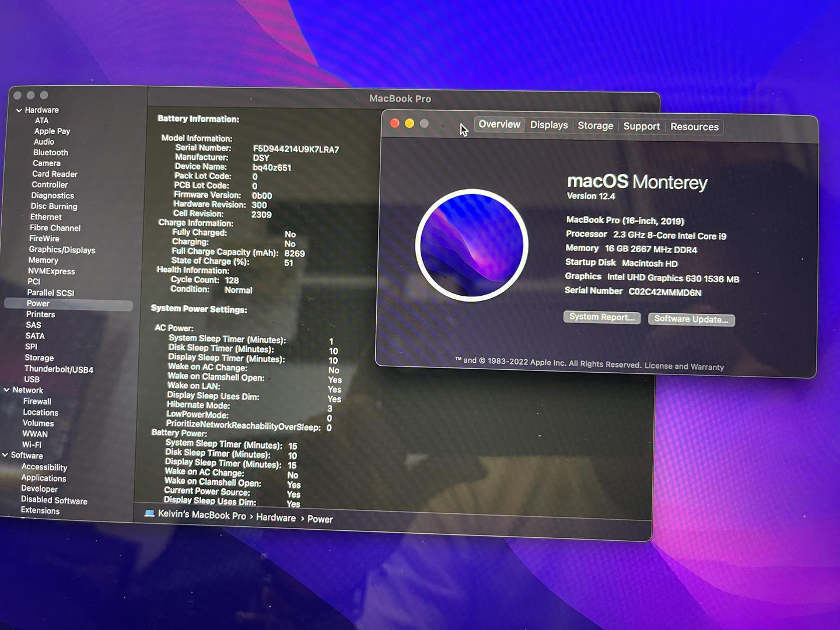Click the Full Charge Capacity value 8269
Image resolution: width=840 pixels, height=630 pixels.
click(x=295, y=254)
